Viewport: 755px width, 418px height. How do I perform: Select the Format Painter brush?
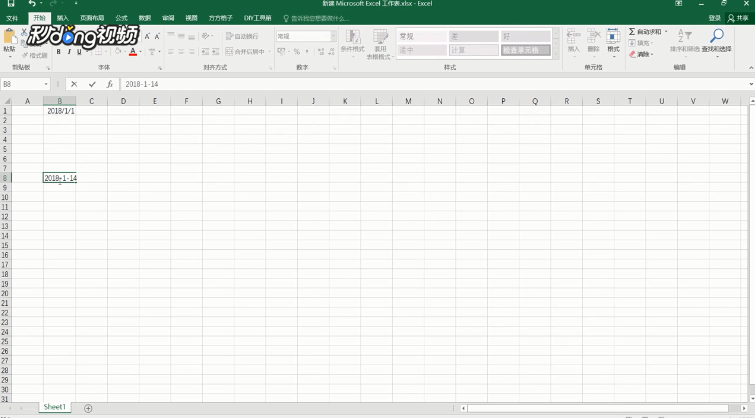(35, 55)
